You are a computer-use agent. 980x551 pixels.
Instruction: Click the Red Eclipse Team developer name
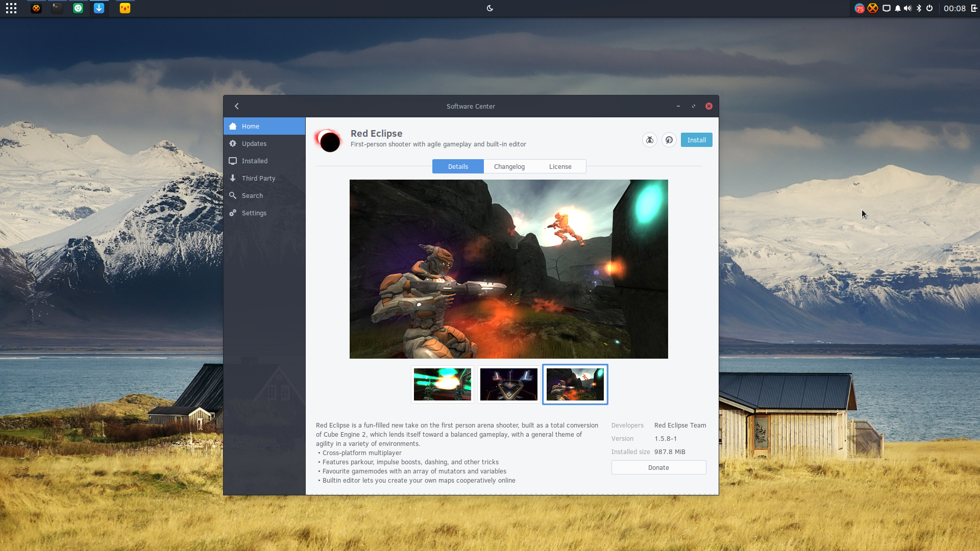pos(680,425)
